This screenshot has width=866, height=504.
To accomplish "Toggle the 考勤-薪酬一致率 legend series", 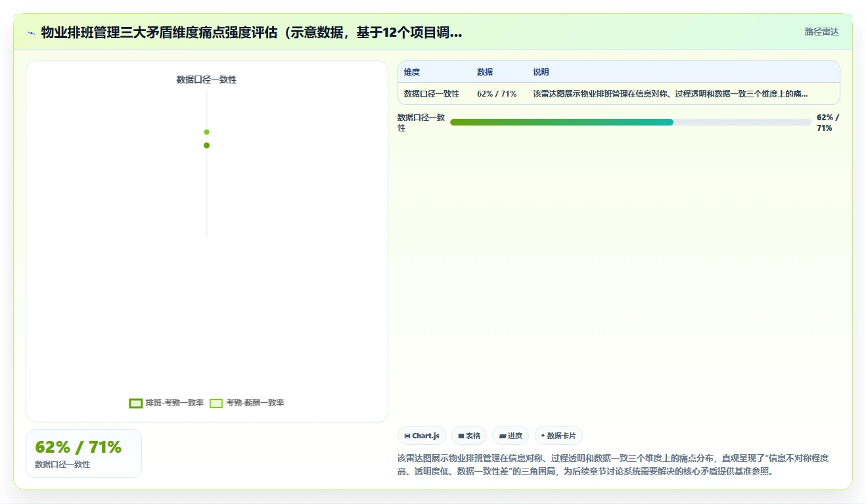I will 247,403.
